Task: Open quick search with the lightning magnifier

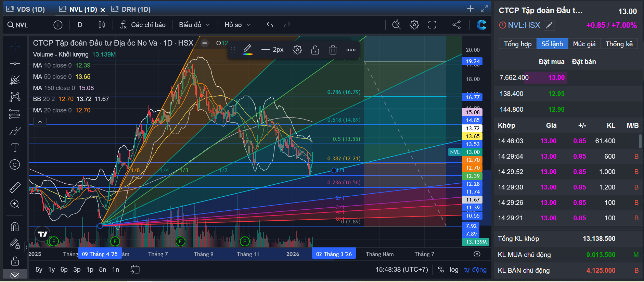Action: 396,25
